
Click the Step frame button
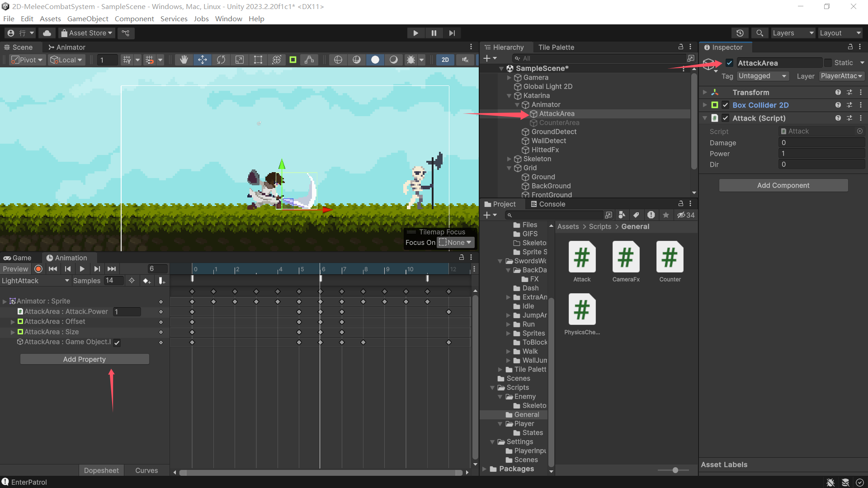click(x=452, y=33)
